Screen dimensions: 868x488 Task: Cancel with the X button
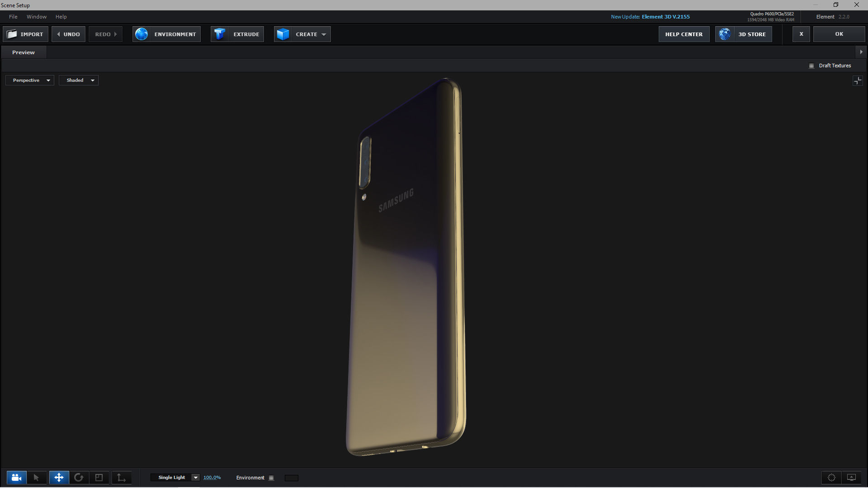(x=801, y=34)
